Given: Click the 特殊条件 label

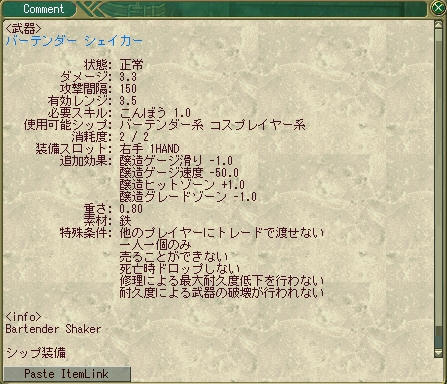Looking at the screenshot, I should click(x=86, y=233).
